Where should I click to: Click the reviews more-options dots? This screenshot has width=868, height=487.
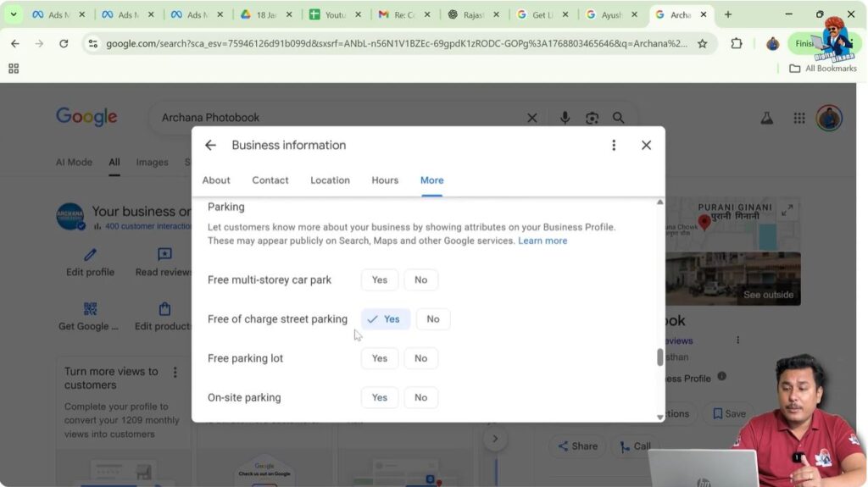(x=737, y=340)
